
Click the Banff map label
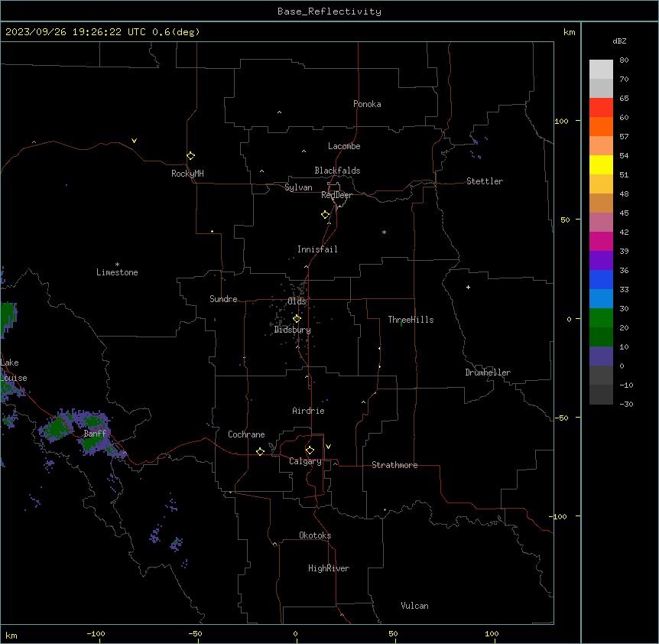point(95,434)
